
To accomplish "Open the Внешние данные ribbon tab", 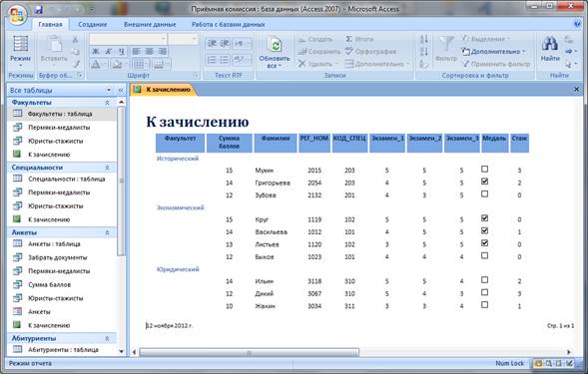I will click(150, 24).
